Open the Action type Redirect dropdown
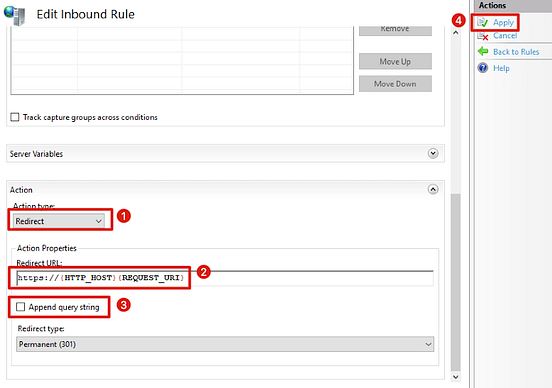 pyautogui.click(x=59, y=221)
